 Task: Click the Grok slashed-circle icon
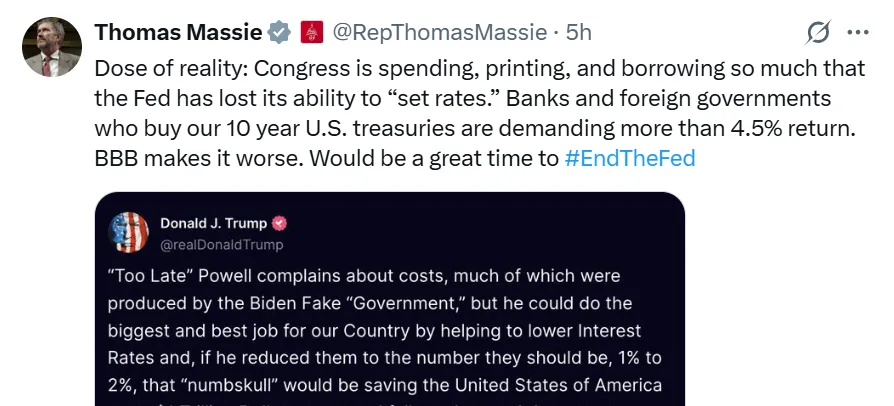click(x=818, y=33)
